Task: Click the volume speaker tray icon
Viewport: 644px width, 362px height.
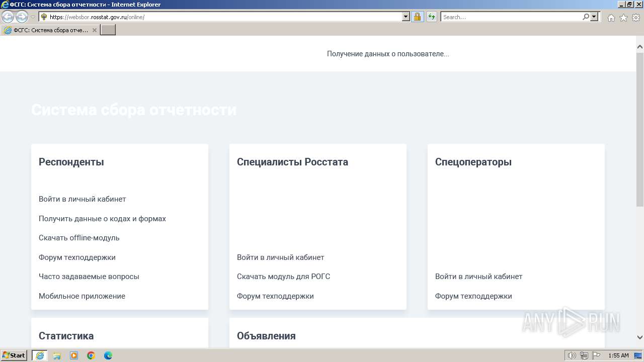Action: point(572,355)
